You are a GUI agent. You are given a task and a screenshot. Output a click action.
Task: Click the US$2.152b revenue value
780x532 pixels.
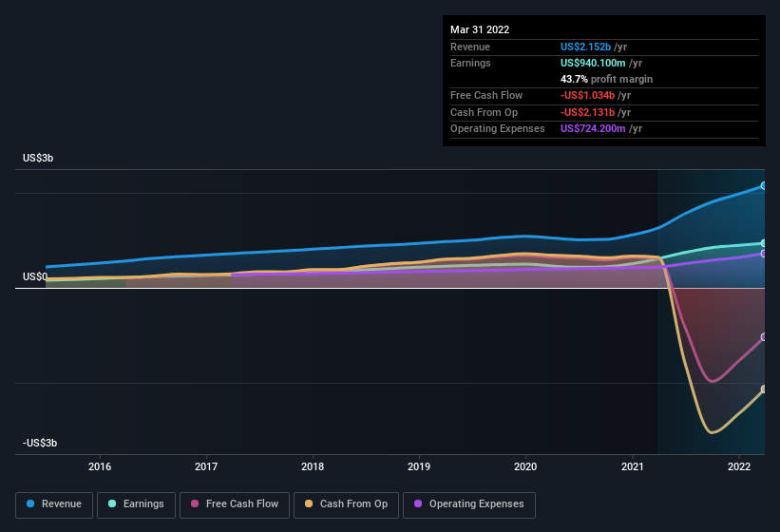585,47
